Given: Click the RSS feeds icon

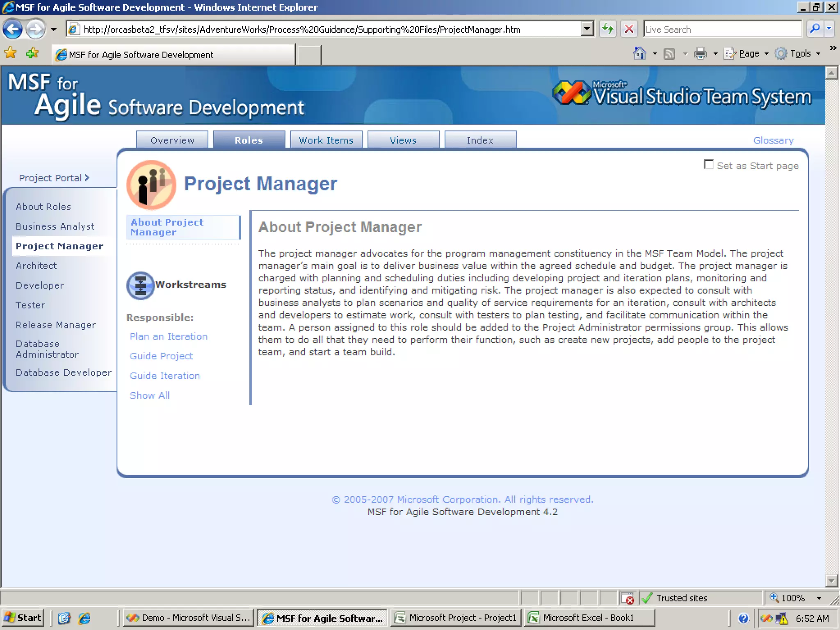Looking at the screenshot, I should pos(669,54).
